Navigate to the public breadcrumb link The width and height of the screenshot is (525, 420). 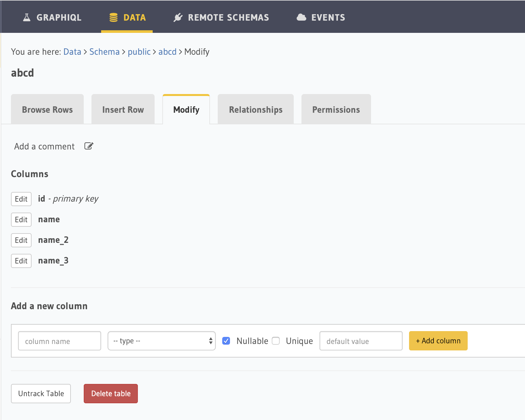click(139, 52)
